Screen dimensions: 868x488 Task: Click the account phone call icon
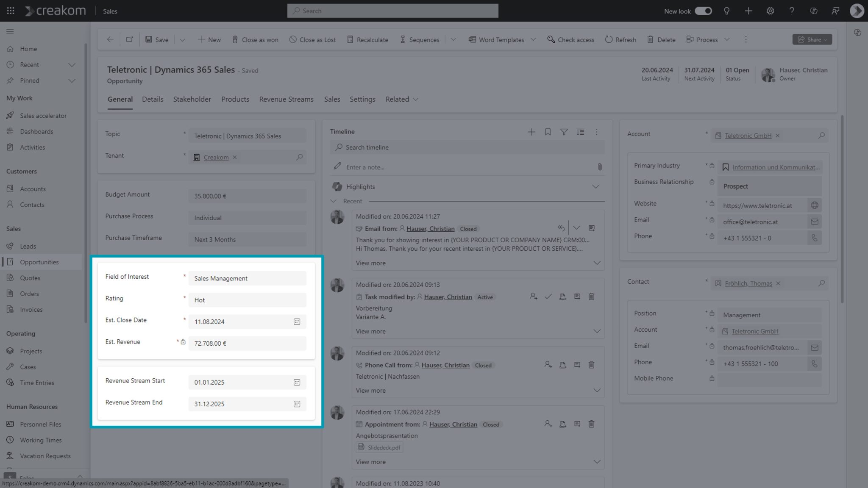coord(814,238)
